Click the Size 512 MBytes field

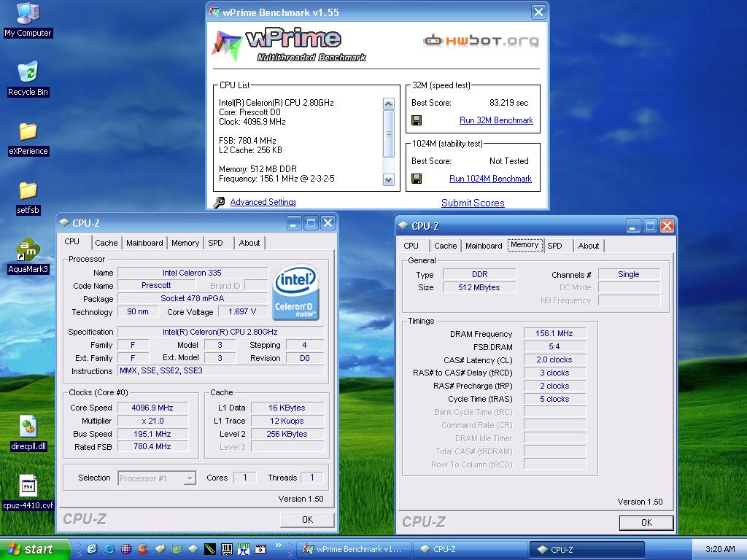click(x=479, y=287)
